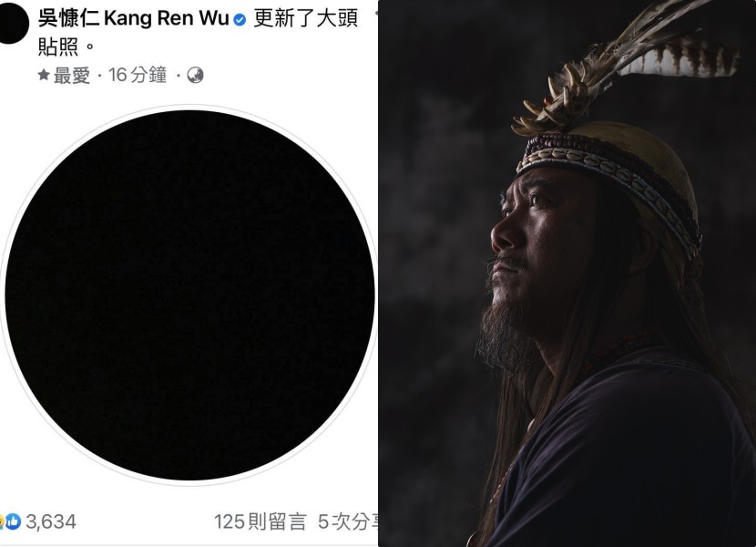This screenshot has width=756, height=547.
Task: Click the blue thumbs-up like reaction icon
Action: tap(14, 521)
